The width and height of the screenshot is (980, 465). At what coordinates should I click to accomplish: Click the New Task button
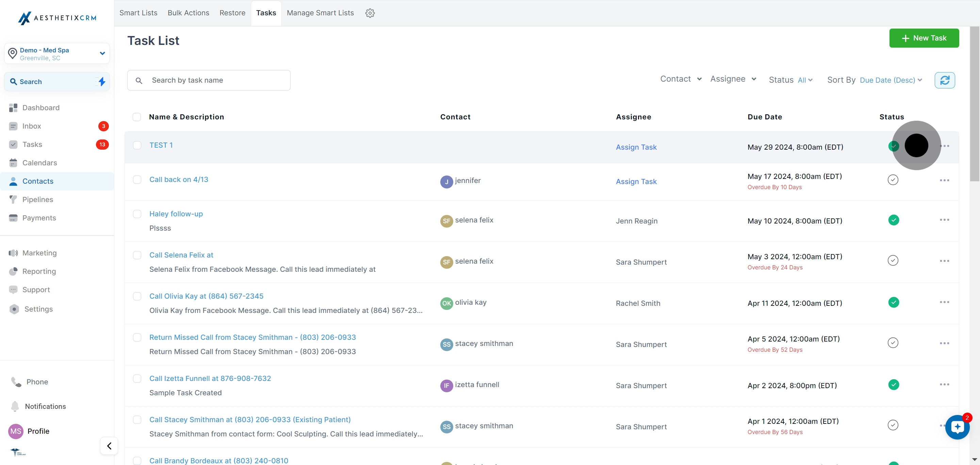coord(924,38)
